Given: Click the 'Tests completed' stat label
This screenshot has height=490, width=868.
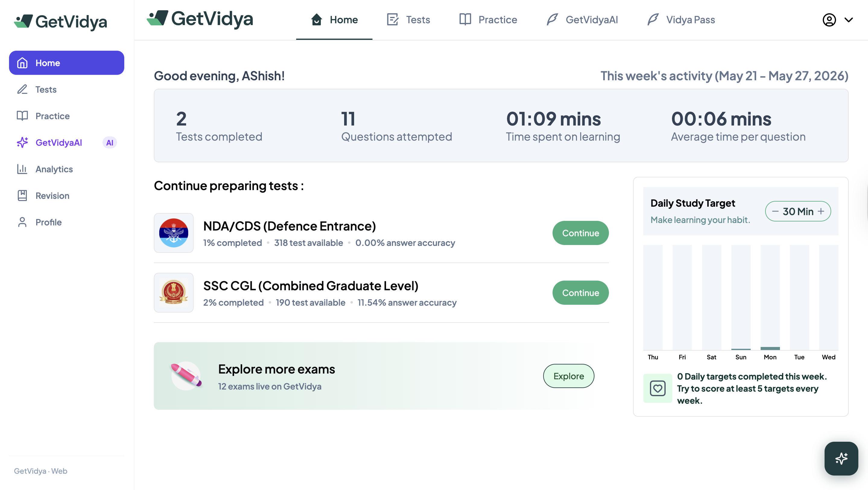Looking at the screenshot, I should (219, 136).
